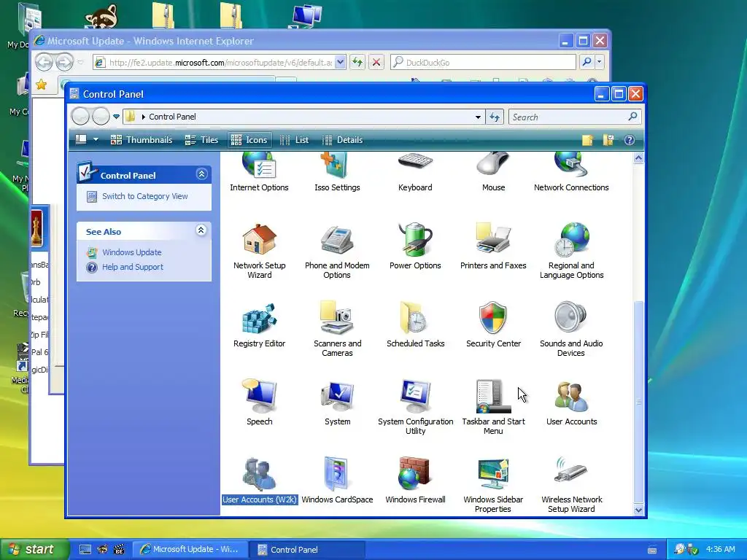Select User Accounts (W2k) icon
747x560 pixels.
[x=259, y=481]
